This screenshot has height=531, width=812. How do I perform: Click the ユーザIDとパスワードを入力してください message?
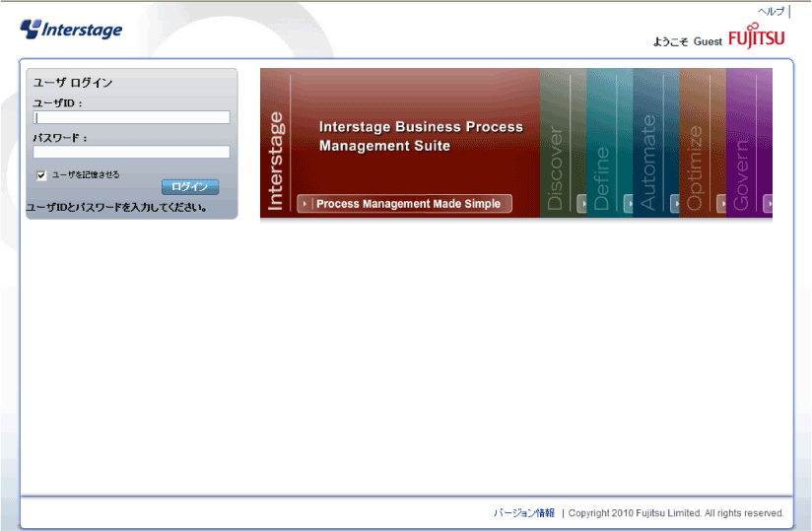[117, 208]
